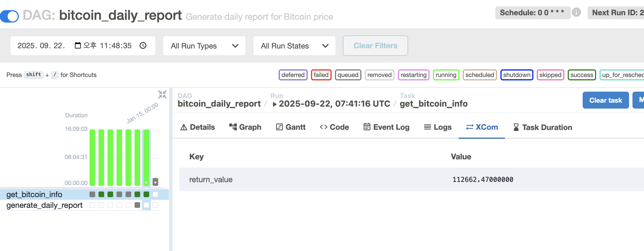Open the Event Log tab
644x251 pixels.
pos(386,127)
